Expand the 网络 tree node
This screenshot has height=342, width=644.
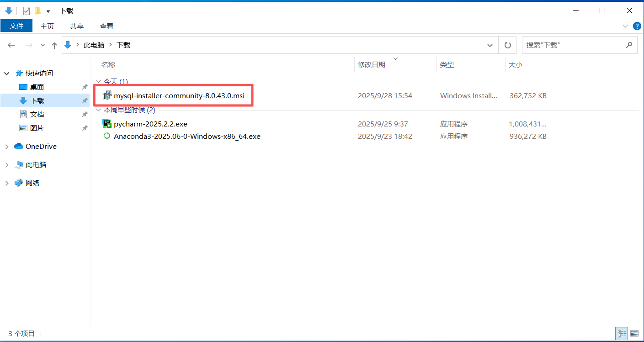pos(7,183)
